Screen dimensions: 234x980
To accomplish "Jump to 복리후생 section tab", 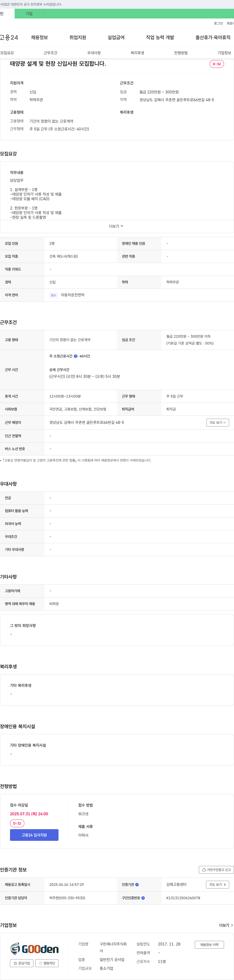I will [137, 53].
